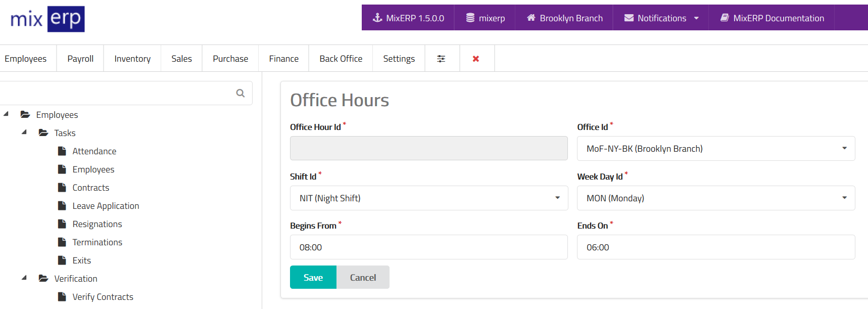Open the Back Office menu

pyautogui.click(x=341, y=59)
